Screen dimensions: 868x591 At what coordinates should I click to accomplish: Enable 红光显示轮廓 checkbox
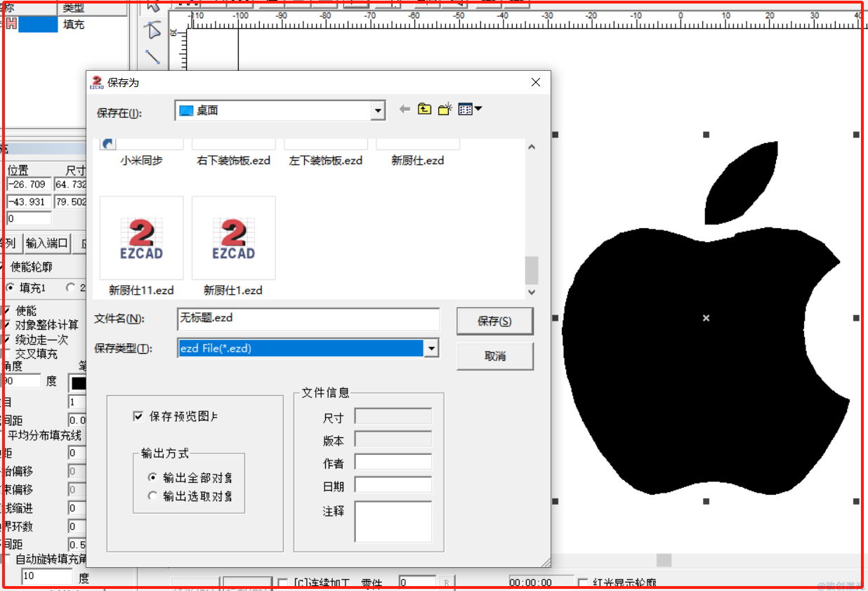pyautogui.click(x=582, y=583)
